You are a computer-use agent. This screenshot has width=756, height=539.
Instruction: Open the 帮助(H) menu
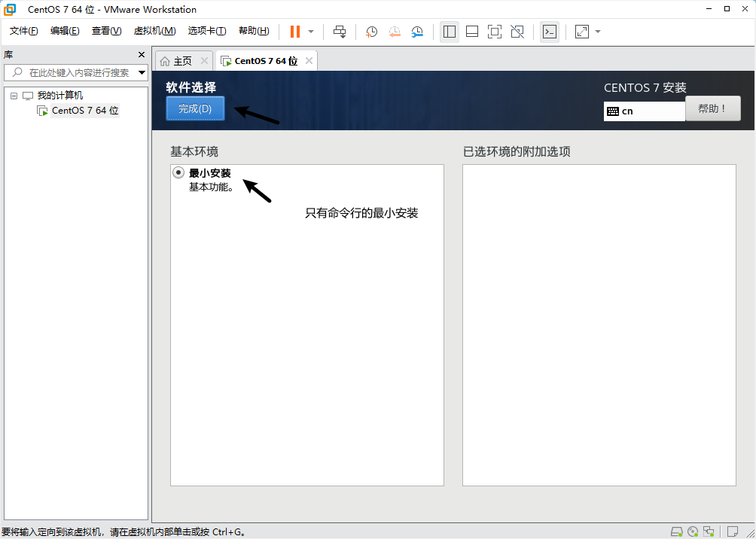click(x=254, y=32)
